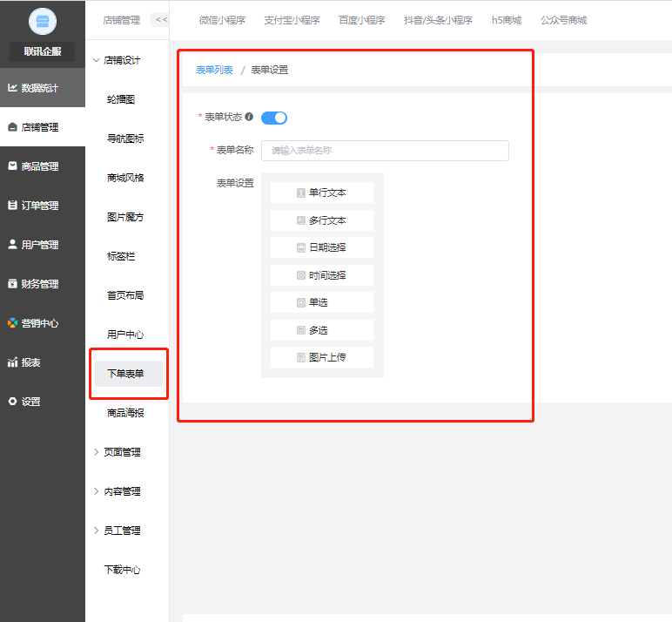Click the 单选 radio icon
This screenshot has height=622, width=672.
click(x=301, y=303)
